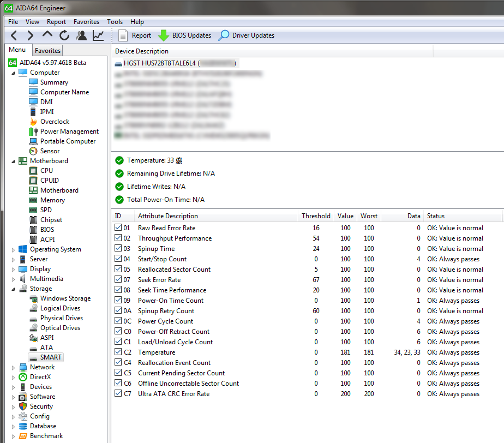This screenshot has height=443, width=504.
Task: Collapse the Storage tree node
Action: 13,289
